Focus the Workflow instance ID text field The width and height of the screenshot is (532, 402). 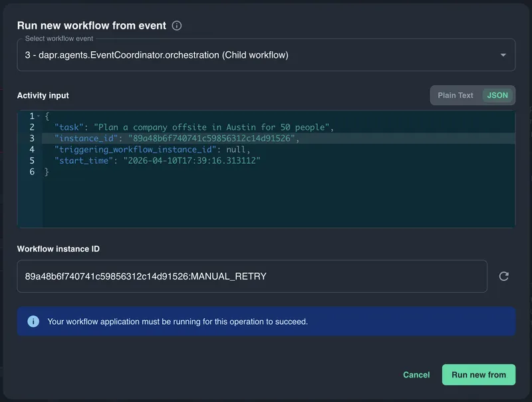pyautogui.click(x=251, y=276)
